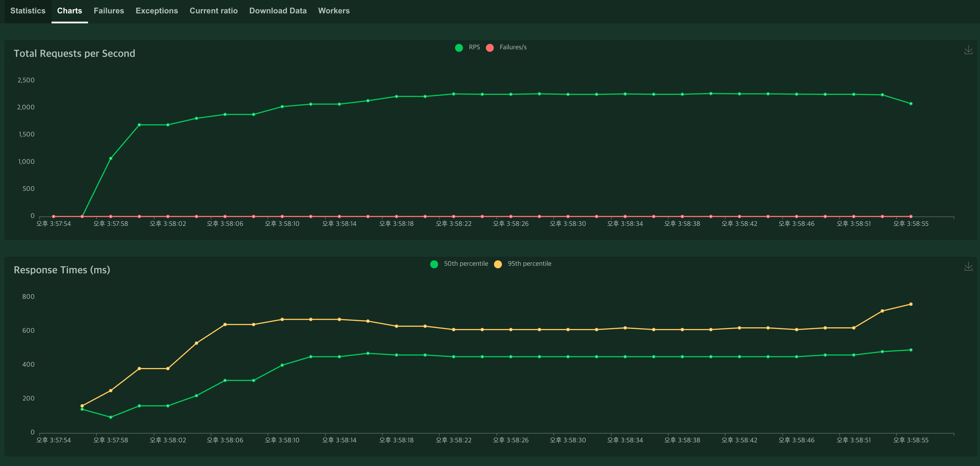Toggle the Failures/s red legend dot
Screen dimensions: 980x466
(490, 48)
